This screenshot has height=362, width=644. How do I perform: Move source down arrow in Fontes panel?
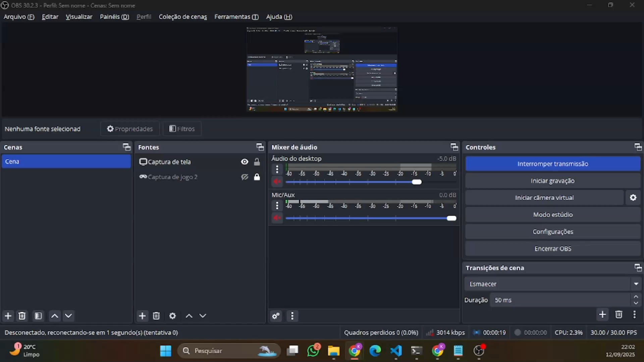pyautogui.click(x=203, y=316)
